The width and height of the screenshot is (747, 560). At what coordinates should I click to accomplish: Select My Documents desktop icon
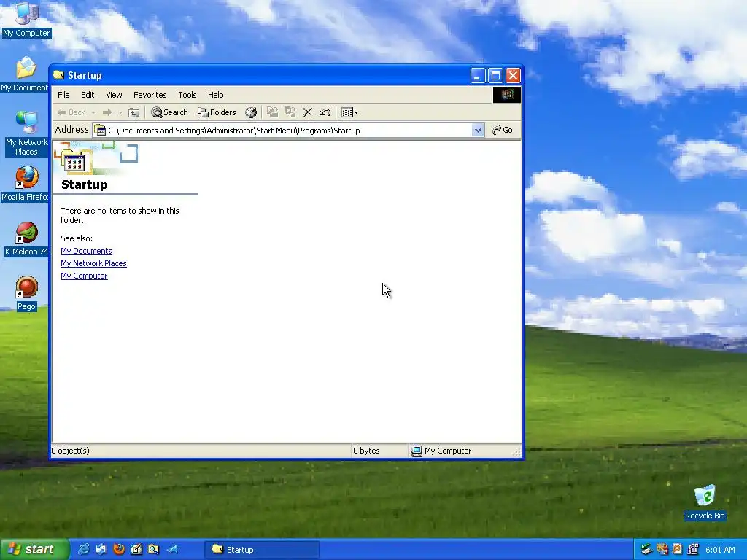click(25, 74)
